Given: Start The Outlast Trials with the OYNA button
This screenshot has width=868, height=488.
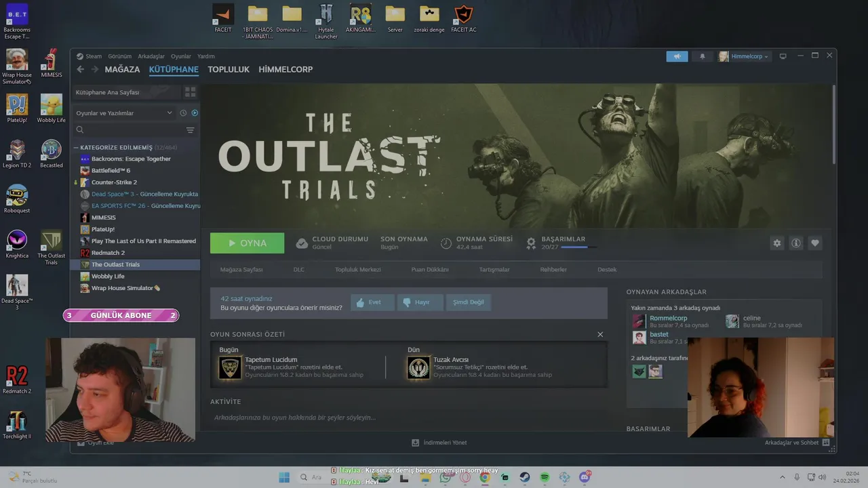Looking at the screenshot, I should tap(247, 243).
